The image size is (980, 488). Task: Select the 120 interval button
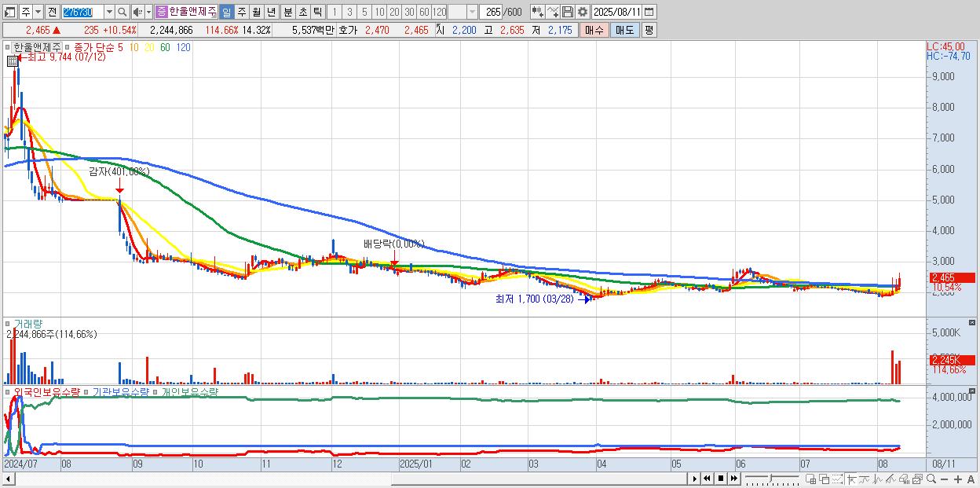click(x=439, y=12)
